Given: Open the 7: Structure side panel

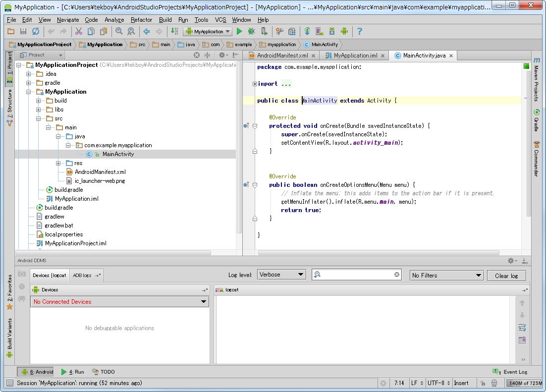Looking at the screenshot, I should pos(9,108).
